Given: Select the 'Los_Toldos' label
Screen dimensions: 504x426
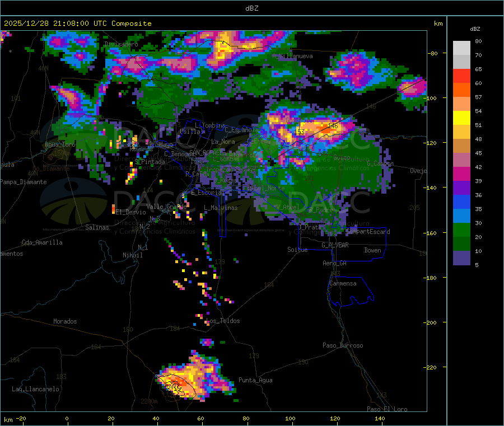Looking at the screenshot, I should coord(223,321).
